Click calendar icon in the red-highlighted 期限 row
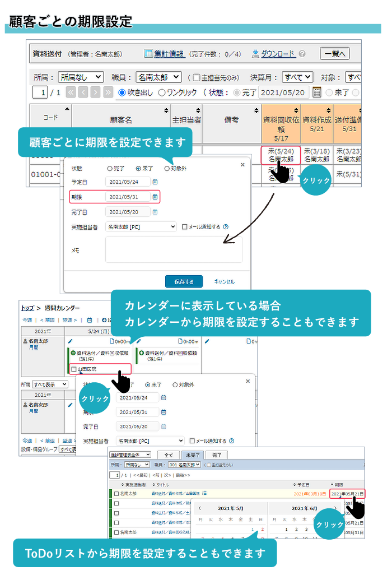Image resolution: width=392 pixels, height=575 pixels. pos(155,197)
